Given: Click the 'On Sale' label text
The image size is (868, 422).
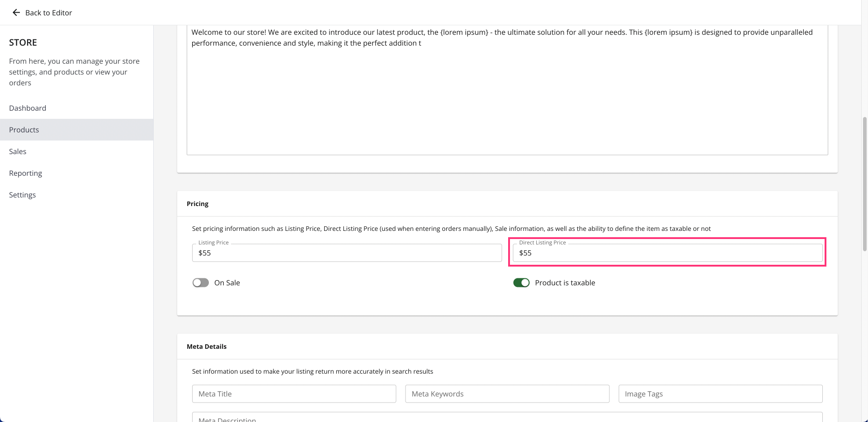Looking at the screenshot, I should point(227,283).
